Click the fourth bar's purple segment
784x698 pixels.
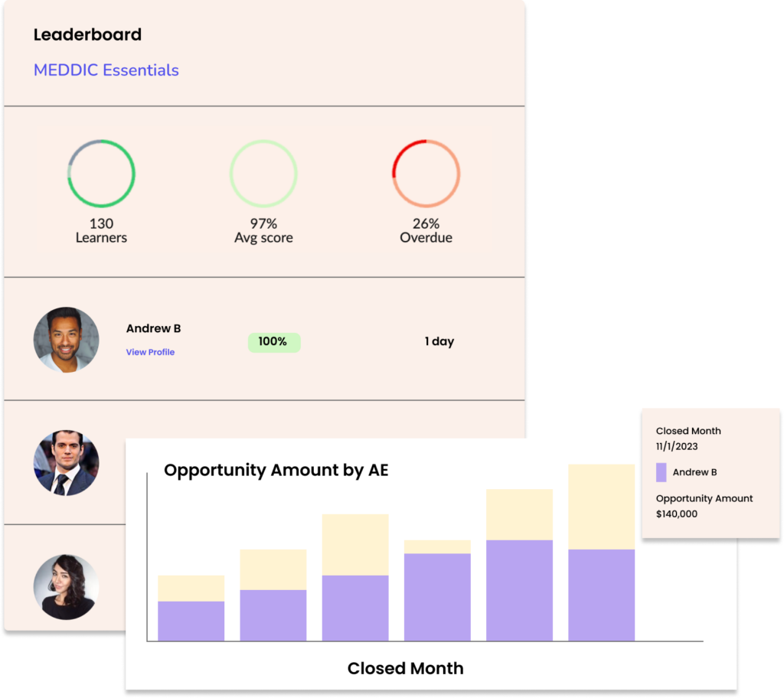pos(437,597)
